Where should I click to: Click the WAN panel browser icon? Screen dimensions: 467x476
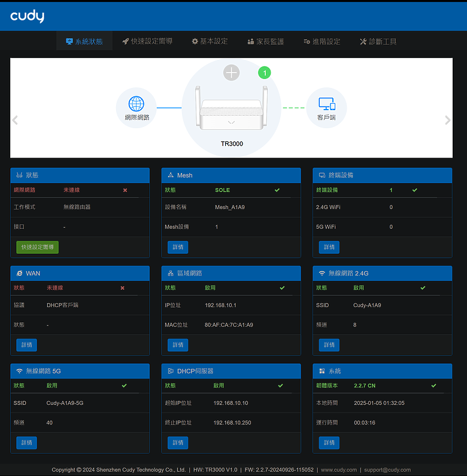pos(19,273)
